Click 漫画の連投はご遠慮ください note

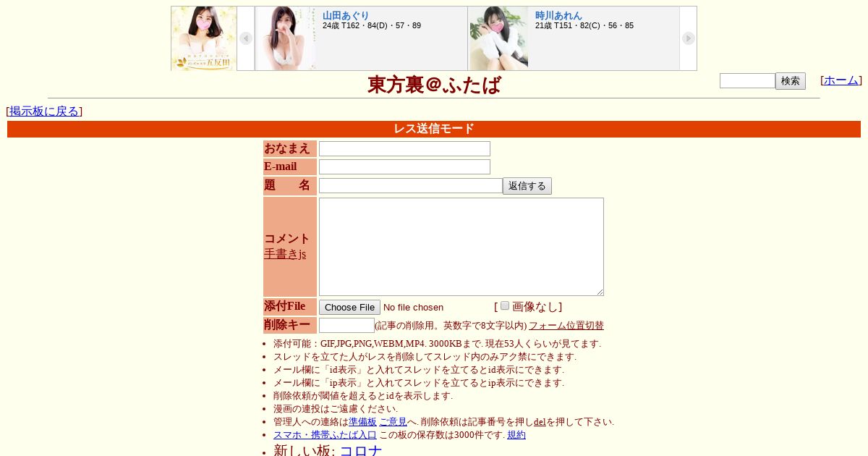click(x=336, y=409)
